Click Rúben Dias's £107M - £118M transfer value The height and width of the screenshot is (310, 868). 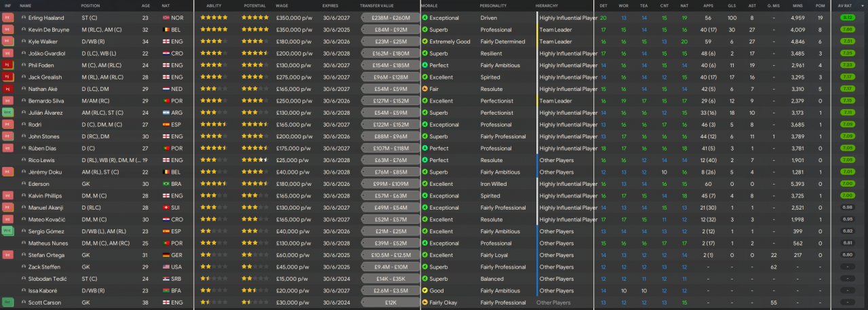tap(391, 149)
